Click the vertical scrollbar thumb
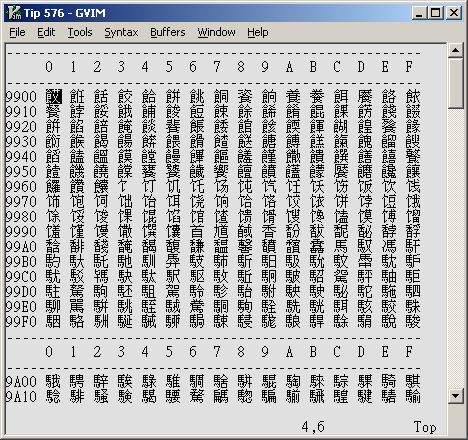Image resolution: width=468 pixels, height=440 pixels. [455, 83]
